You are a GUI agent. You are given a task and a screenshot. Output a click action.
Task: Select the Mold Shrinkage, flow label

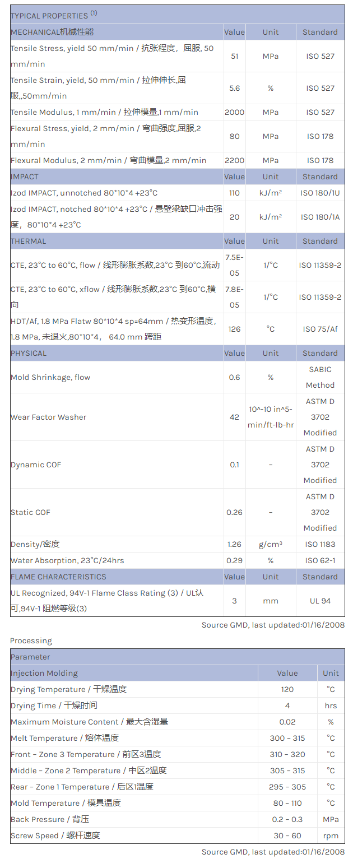click(x=50, y=377)
